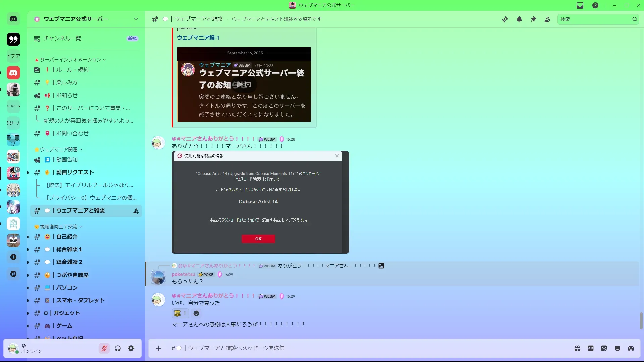
Task: Toggle headphones deafen button
Action: pos(118,348)
